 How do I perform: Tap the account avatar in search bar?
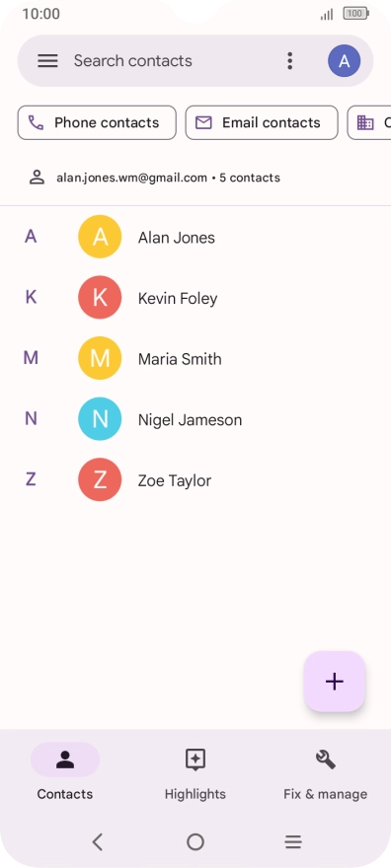344,61
